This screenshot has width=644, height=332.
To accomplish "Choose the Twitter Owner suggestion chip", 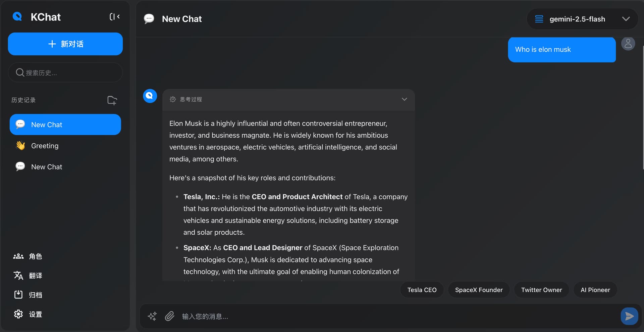I will pyautogui.click(x=541, y=290).
